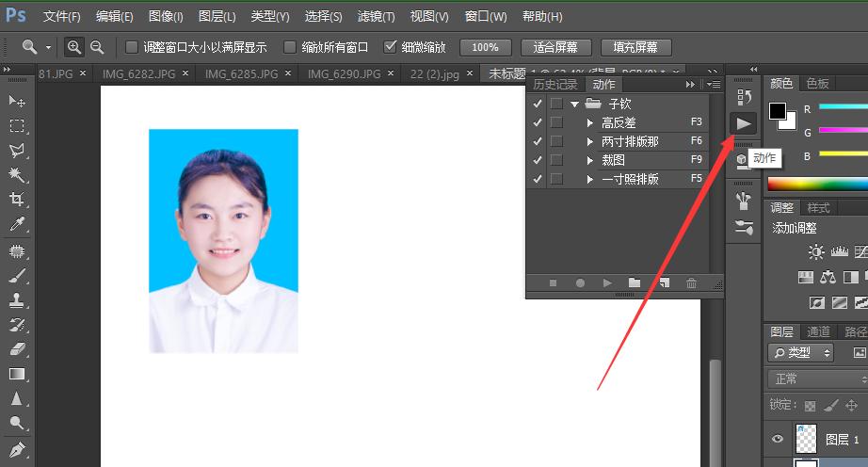Viewport: 868px width, 467px height.
Task: Open the Brush Presets dock icon
Action: [x=744, y=200]
